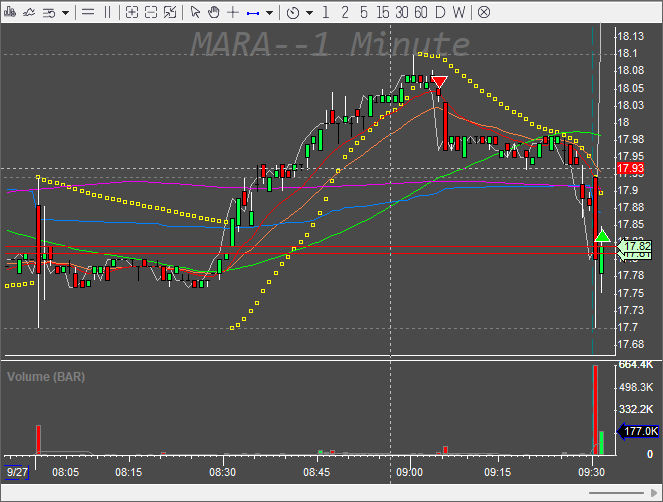Select the arrow pointer tool
Image resolution: width=663 pixels, height=502 pixels.
(x=195, y=13)
